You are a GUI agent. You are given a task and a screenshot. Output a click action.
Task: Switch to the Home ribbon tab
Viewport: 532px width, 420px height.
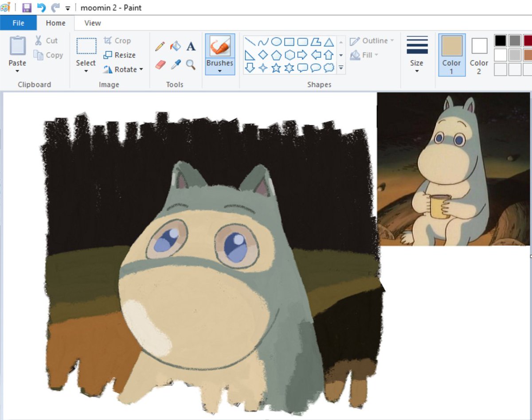point(55,23)
